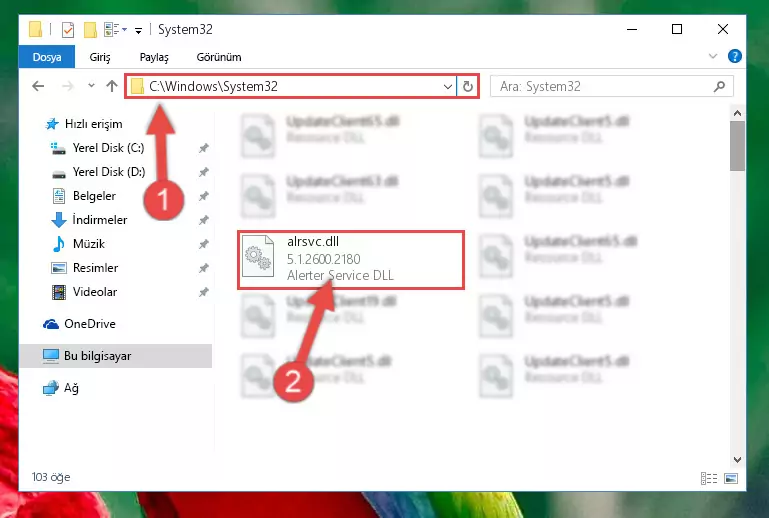769x518 pixels.
Task: Open Müzik folder in sidebar
Action: [89, 244]
